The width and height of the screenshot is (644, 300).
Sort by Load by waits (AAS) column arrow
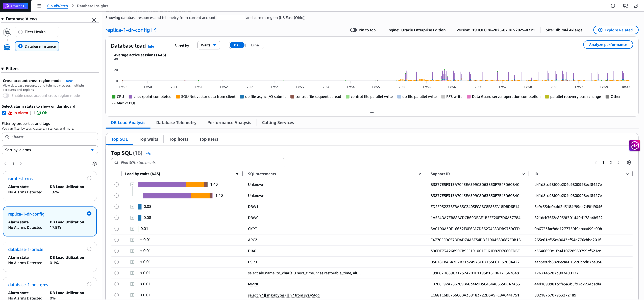[237, 174]
